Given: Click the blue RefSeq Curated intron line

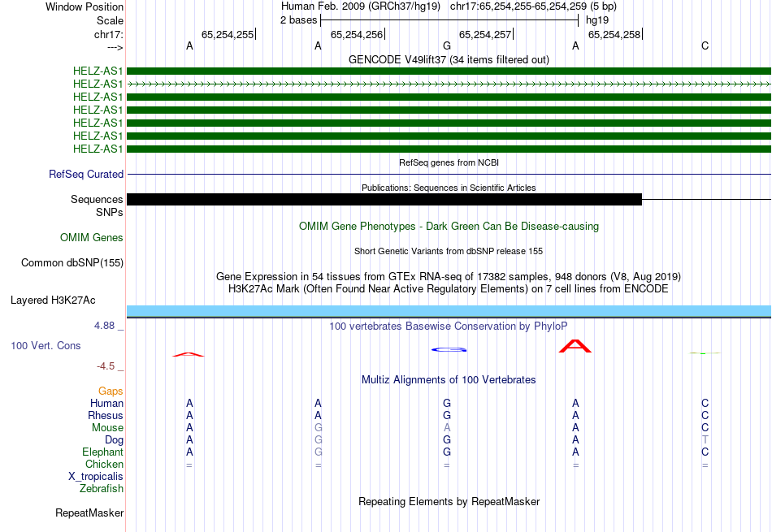Looking at the screenshot, I should pos(449,174).
